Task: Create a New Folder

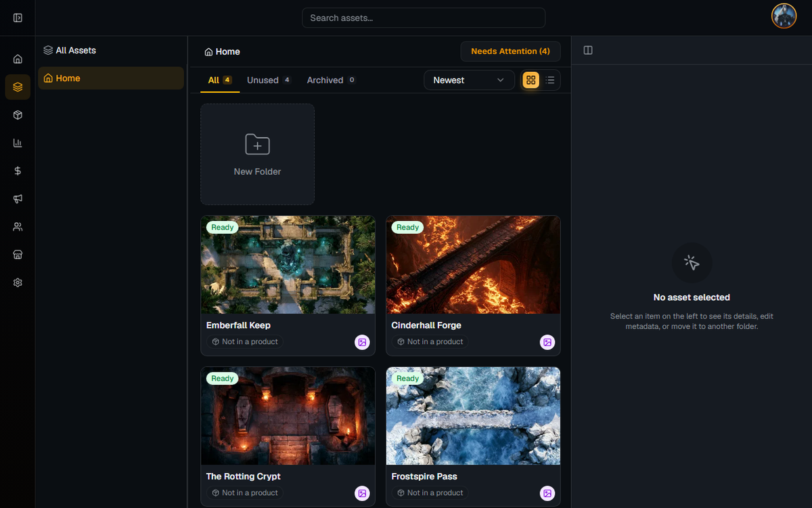Action: pyautogui.click(x=257, y=154)
